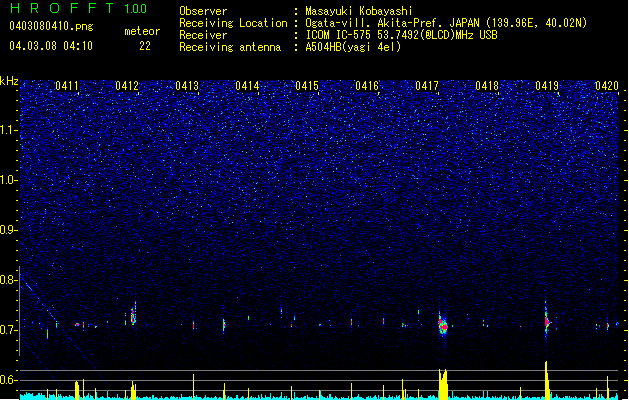Viewport: 629px width, 400px height.
Task: Click the large meteor echo under 0417
Action: pyautogui.click(x=443, y=324)
